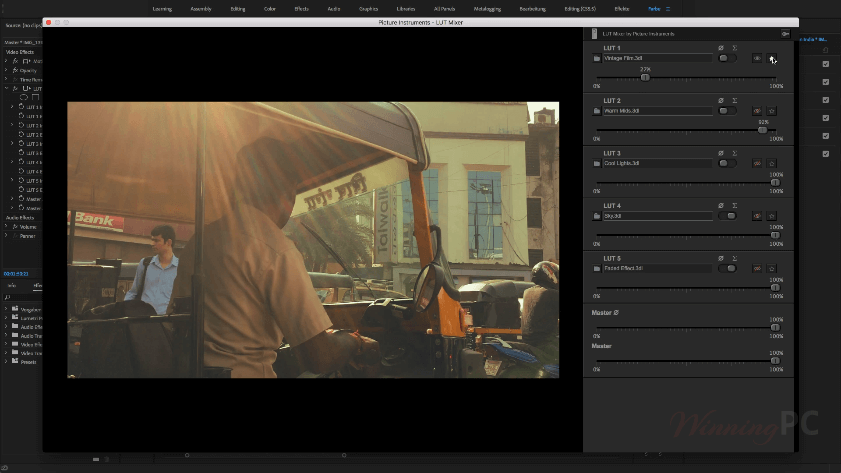Click the star favorite icon for LUT 1
This screenshot has height=473, width=841.
[772, 58]
